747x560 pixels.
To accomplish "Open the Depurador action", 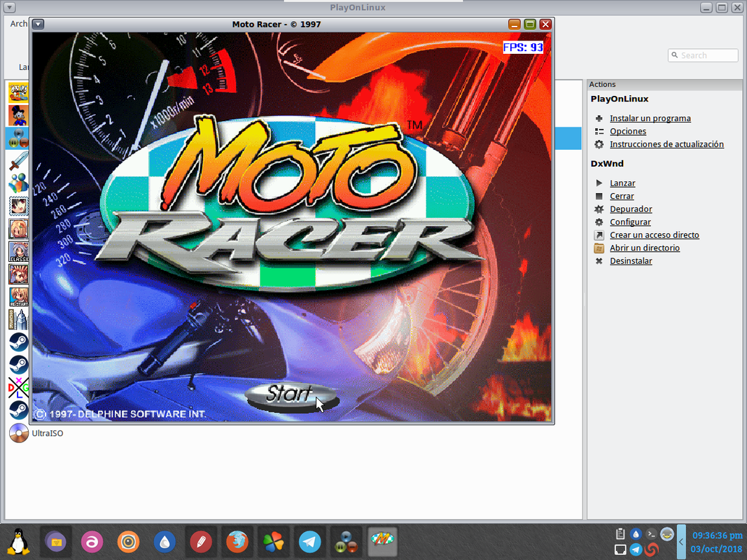I will coord(631,209).
